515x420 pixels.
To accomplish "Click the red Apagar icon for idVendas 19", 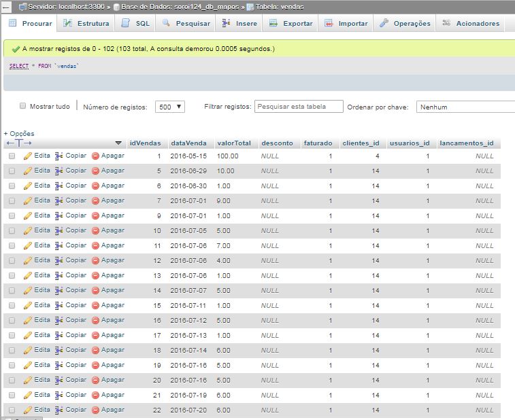I will click(x=95, y=365).
